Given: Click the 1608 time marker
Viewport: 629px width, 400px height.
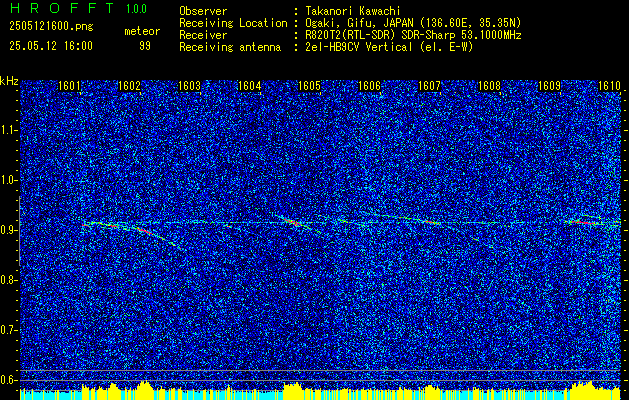Looking at the screenshot, I should 490,85.
